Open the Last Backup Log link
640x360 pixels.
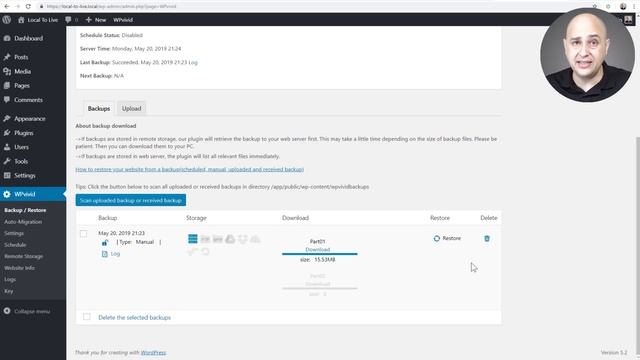(x=193, y=62)
